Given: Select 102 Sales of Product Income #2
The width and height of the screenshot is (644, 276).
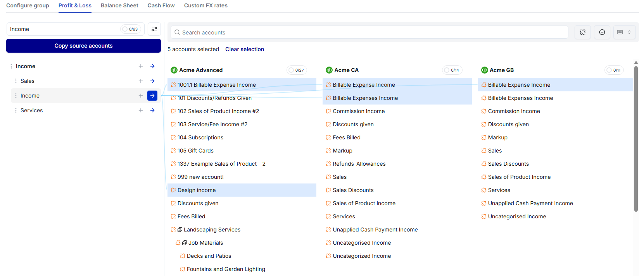Looking at the screenshot, I should coord(242,111).
